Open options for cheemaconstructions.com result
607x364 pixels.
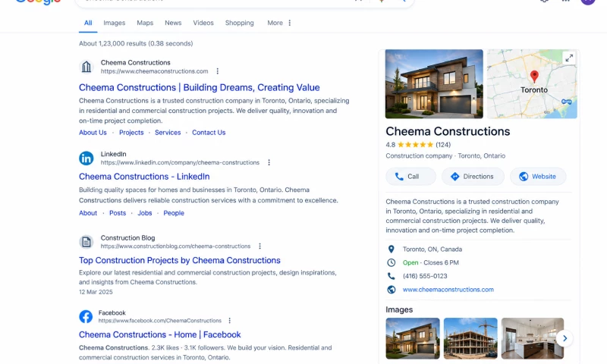click(x=218, y=71)
